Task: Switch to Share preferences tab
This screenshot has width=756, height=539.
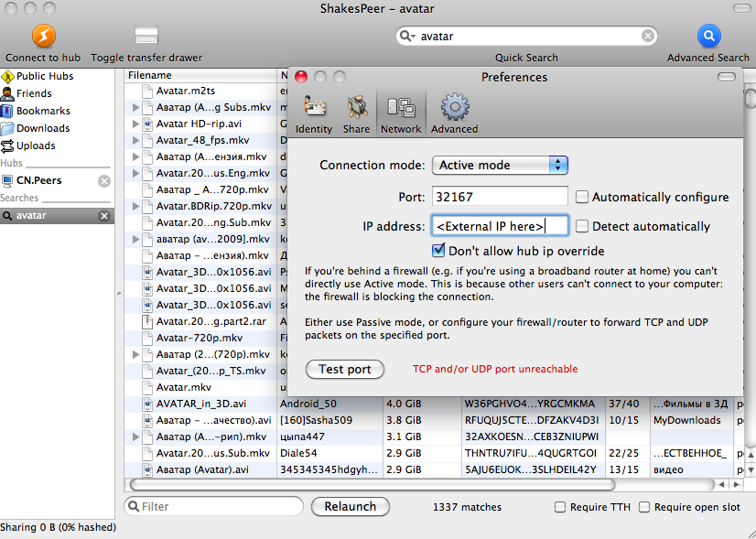Action: (356, 114)
